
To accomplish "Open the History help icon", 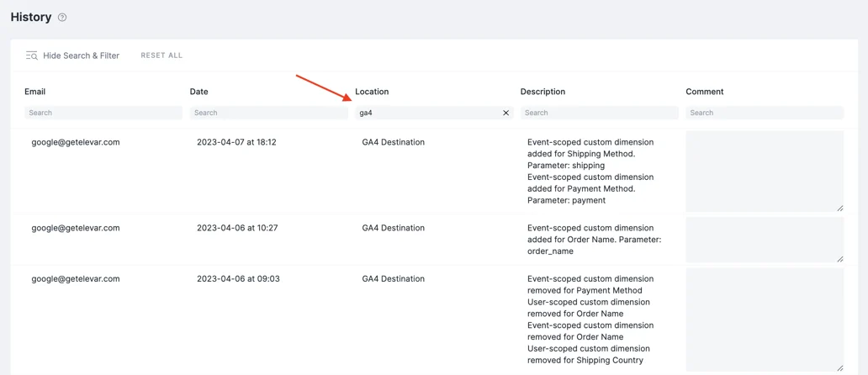I will tap(62, 17).
